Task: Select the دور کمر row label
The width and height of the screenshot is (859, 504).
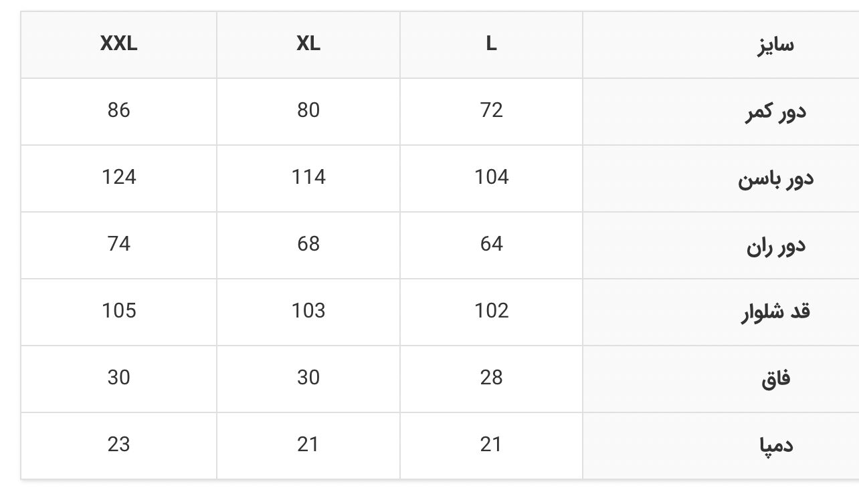Action: [775, 112]
